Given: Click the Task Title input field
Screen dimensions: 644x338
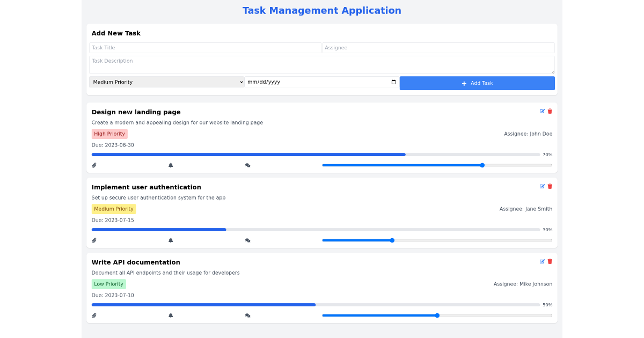Looking at the screenshot, I should (205, 48).
